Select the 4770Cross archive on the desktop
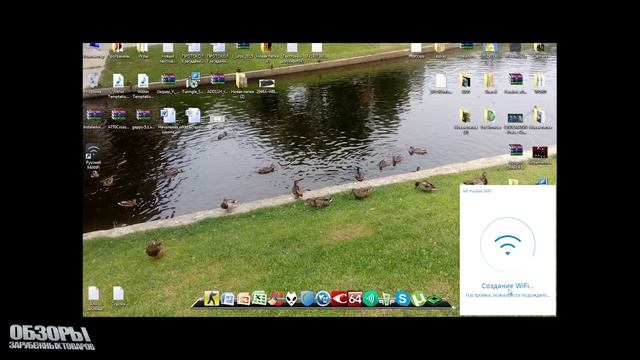This screenshot has height=360, width=640. (x=118, y=119)
